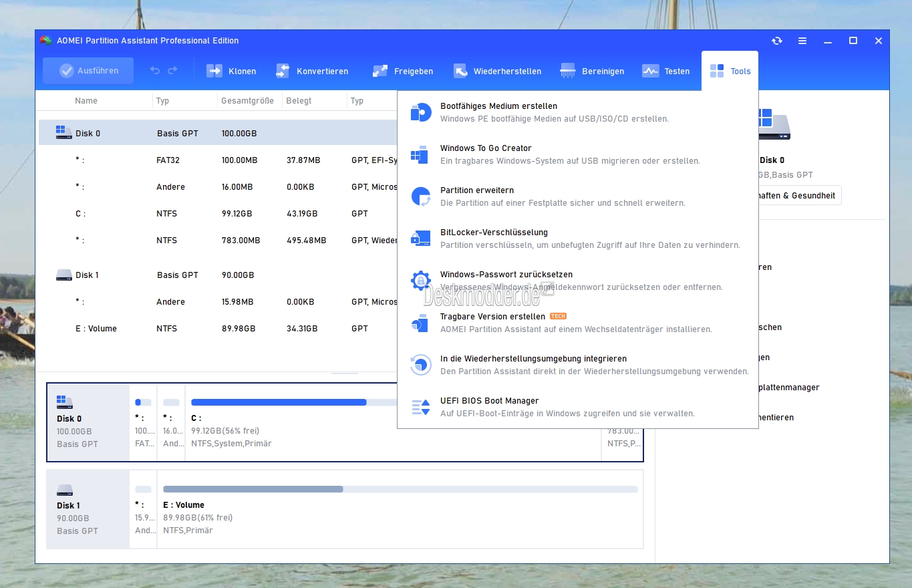Select the Disk 1 row in list
912x588 pixels.
click(218, 275)
